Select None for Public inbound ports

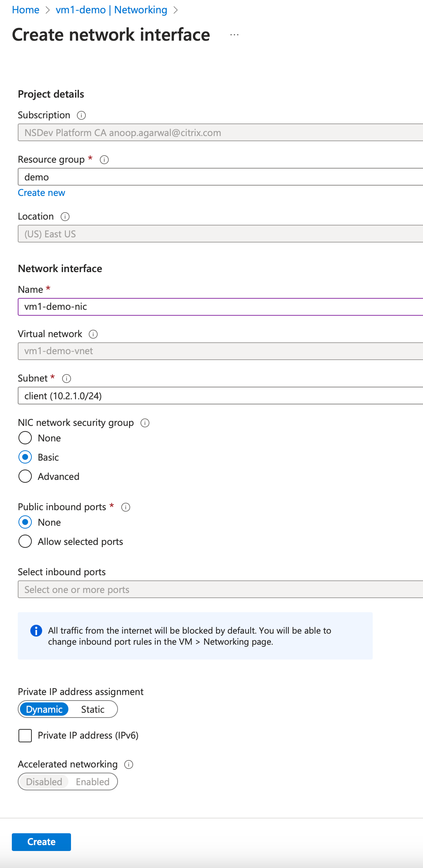point(25,522)
